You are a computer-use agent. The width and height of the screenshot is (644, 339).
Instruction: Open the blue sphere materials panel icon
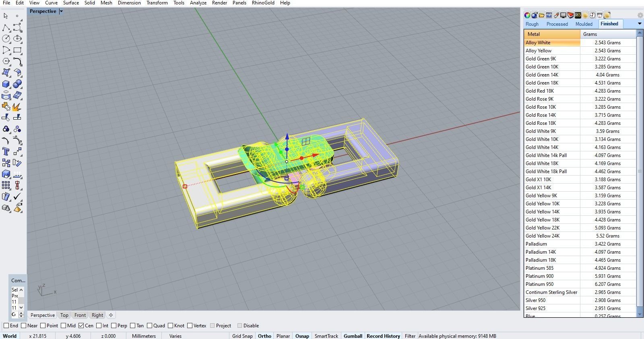point(535,15)
